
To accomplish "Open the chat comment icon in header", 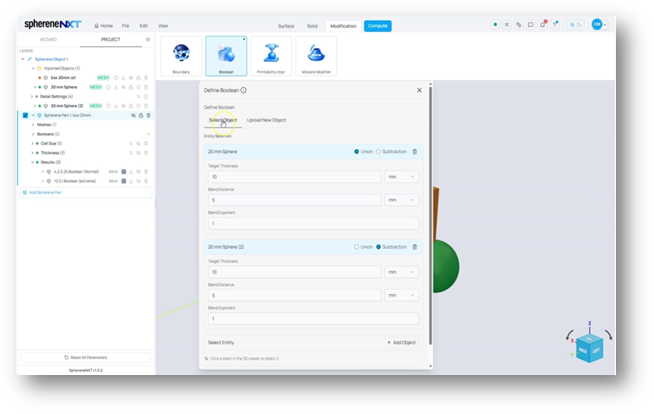I will [x=531, y=25].
